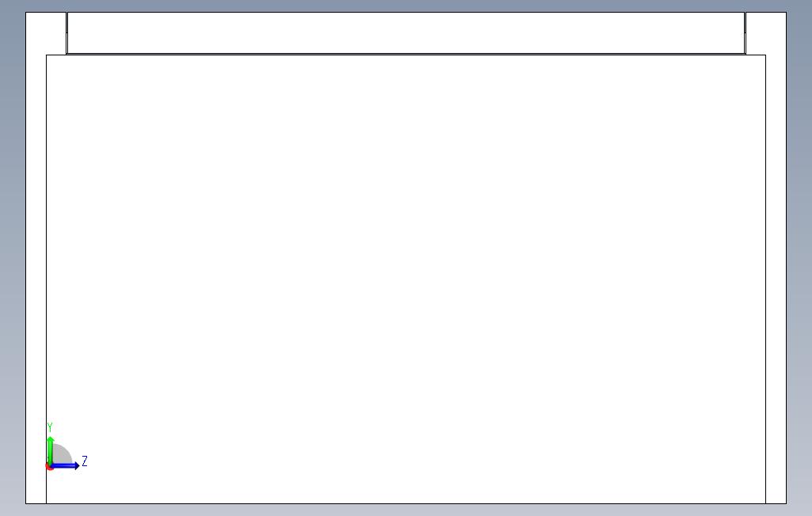The image size is (812, 516).
Task: Select the red origin point of triad
Action: pyautogui.click(x=49, y=467)
